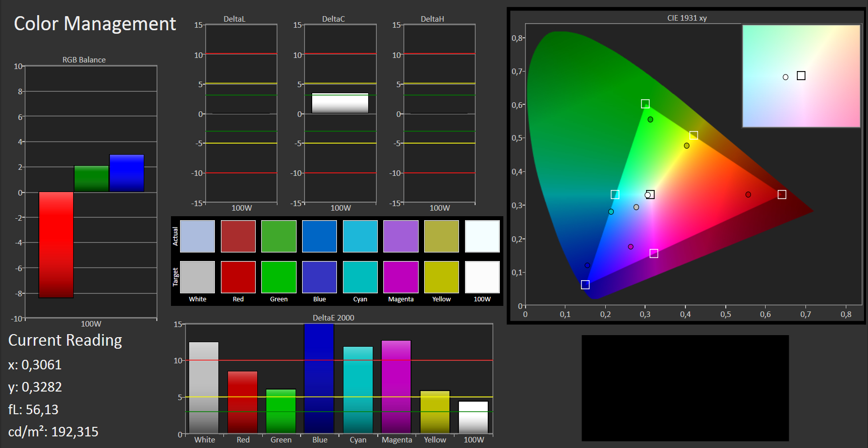The image size is (868, 448).
Task: Click the measured green dot on CIE chart
Action: pos(650,119)
